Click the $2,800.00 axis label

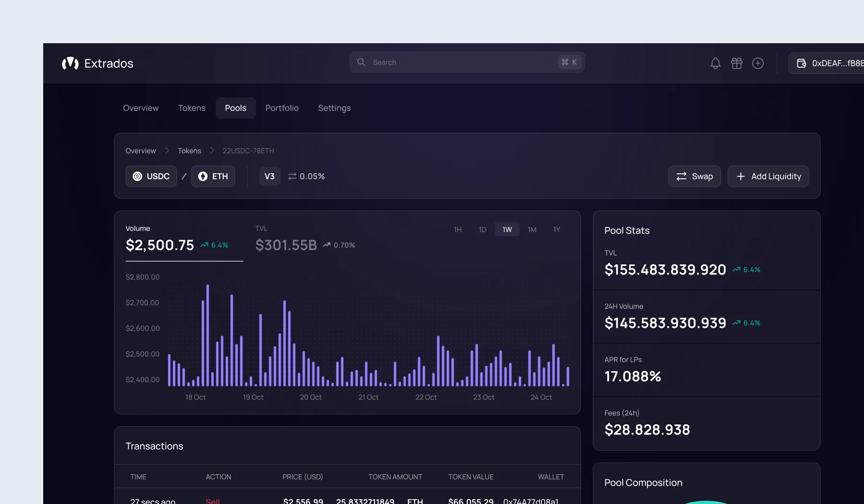point(143,277)
